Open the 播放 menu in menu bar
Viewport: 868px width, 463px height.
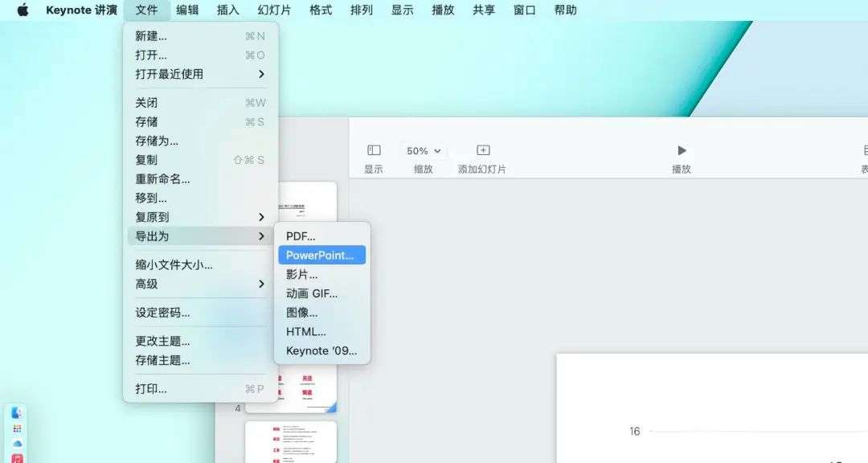coord(443,10)
